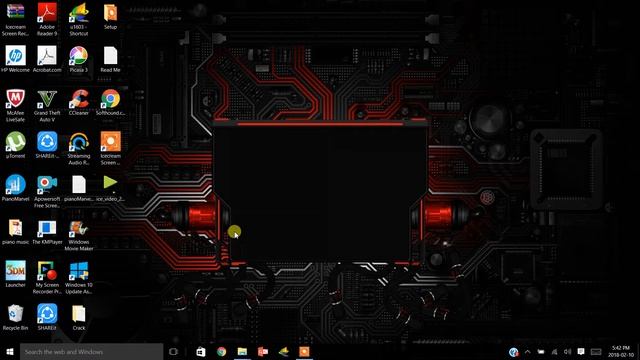The height and width of the screenshot is (360, 640).
Task: Select the ice_video_2 video file
Action: coord(110,188)
